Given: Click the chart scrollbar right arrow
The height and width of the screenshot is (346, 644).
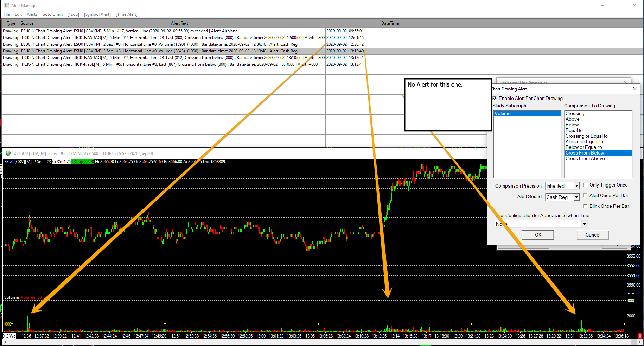Looking at the screenshot, I should pos(640,342).
